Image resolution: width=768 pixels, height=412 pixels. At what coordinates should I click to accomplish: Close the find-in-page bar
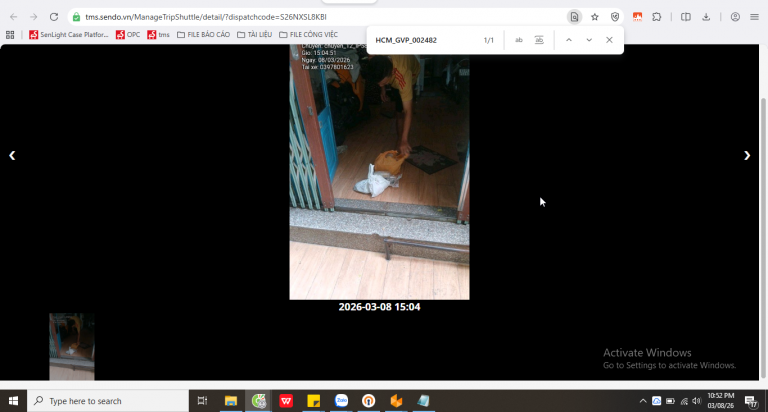609,40
